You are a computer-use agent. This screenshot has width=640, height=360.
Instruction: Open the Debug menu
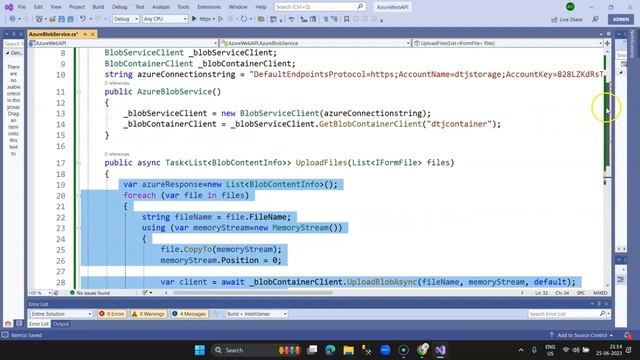120,7
